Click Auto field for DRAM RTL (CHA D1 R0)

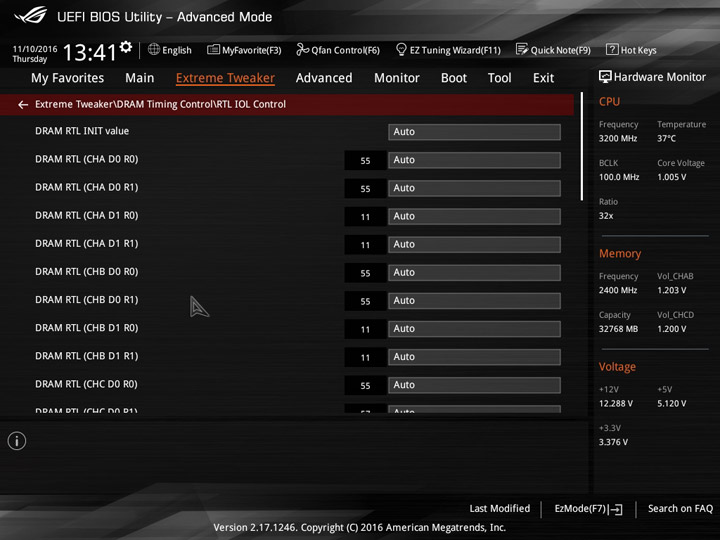tap(474, 216)
